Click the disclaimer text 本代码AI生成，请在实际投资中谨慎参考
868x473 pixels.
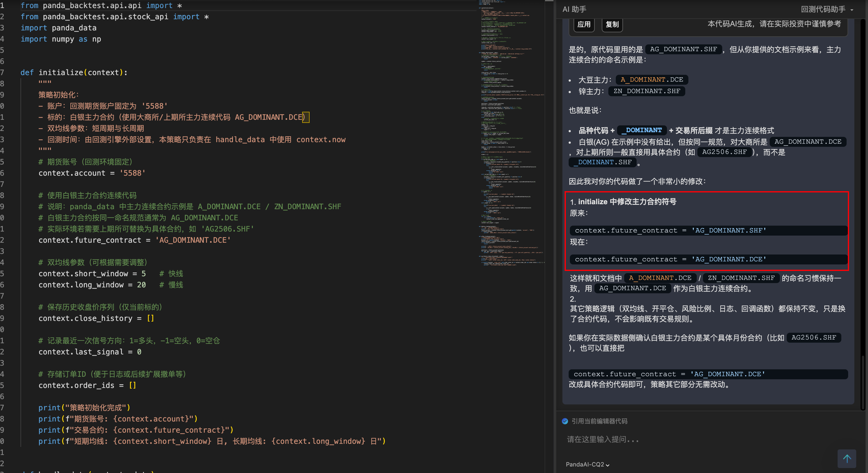774,24
